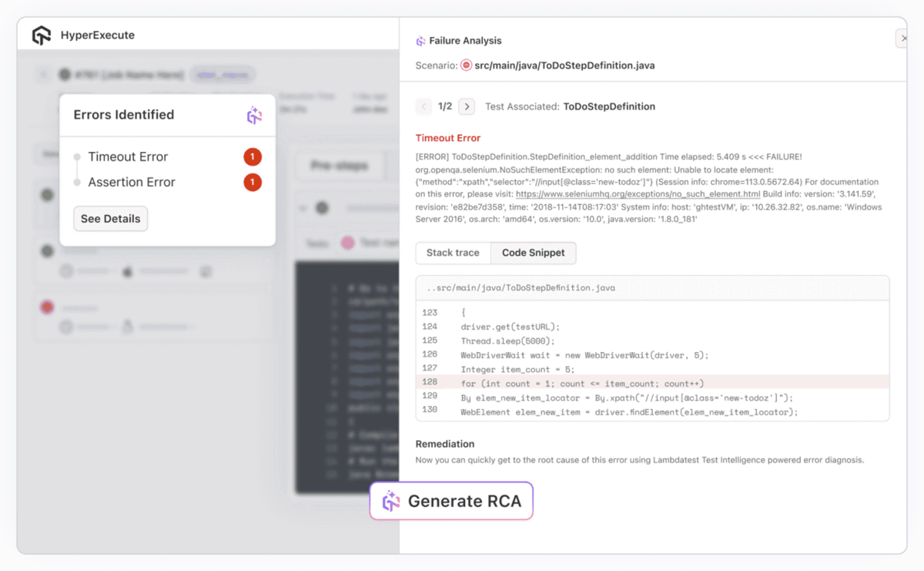This screenshot has width=924, height=571.
Task: Click the previous chevron in the 1/2 test navigator
Action: pyautogui.click(x=423, y=106)
